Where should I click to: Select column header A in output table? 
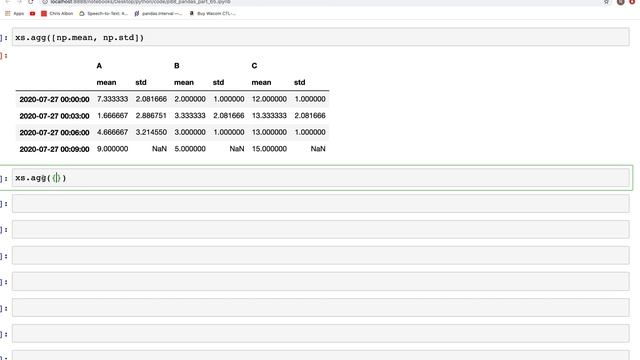click(99, 66)
